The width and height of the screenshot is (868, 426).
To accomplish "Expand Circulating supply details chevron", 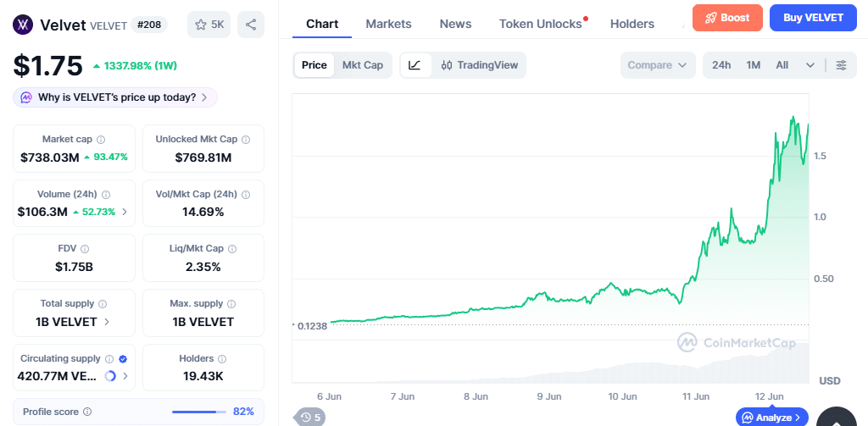I will point(125,376).
